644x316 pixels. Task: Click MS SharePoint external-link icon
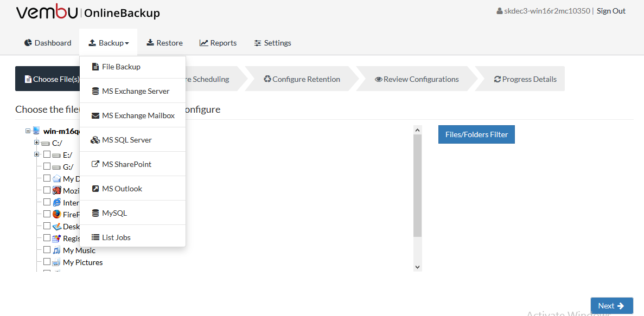pyautogui.click(x=95, y=164)
